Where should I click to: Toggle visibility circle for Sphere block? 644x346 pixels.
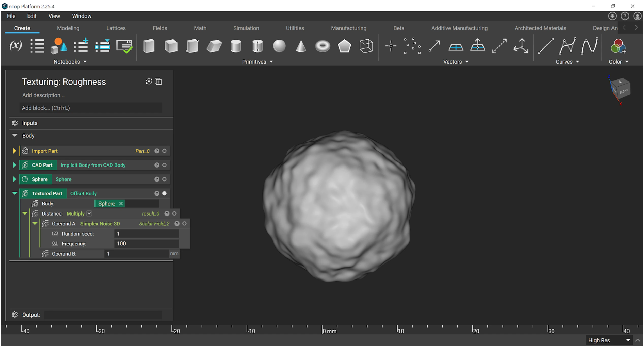tap(165, 179)
